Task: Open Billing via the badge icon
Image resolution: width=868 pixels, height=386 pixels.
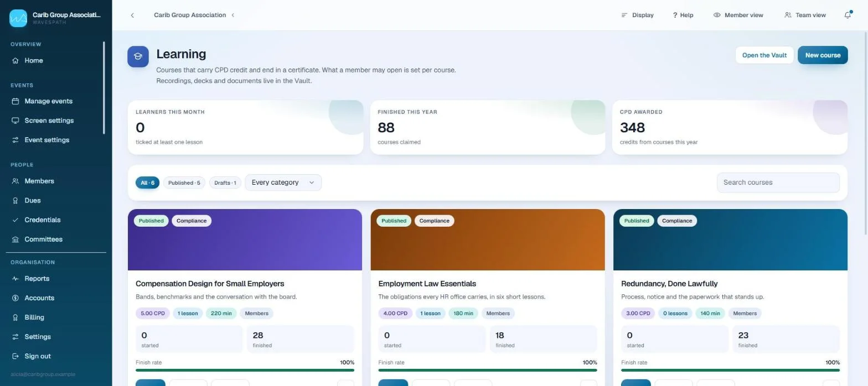Action: 15,317
